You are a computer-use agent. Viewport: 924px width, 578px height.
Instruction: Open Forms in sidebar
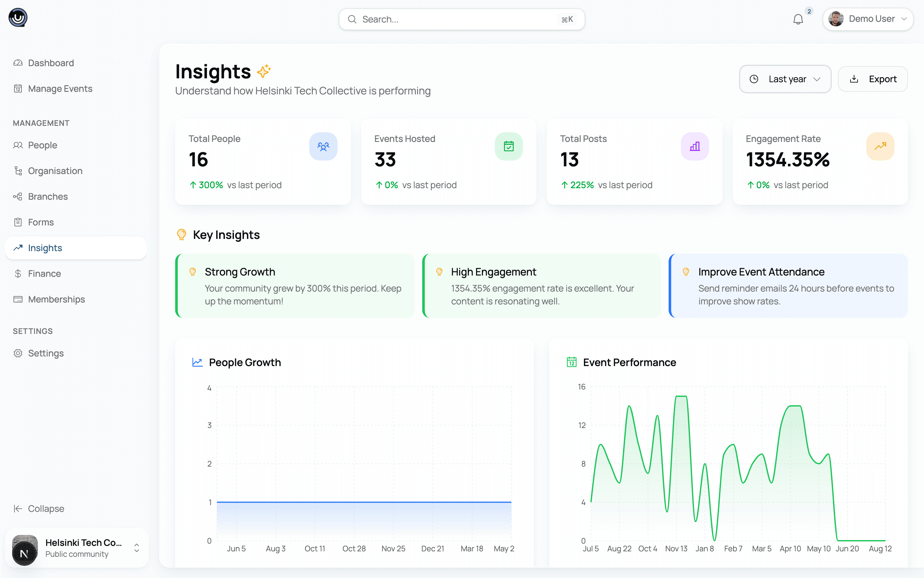(x=76, y=222)
